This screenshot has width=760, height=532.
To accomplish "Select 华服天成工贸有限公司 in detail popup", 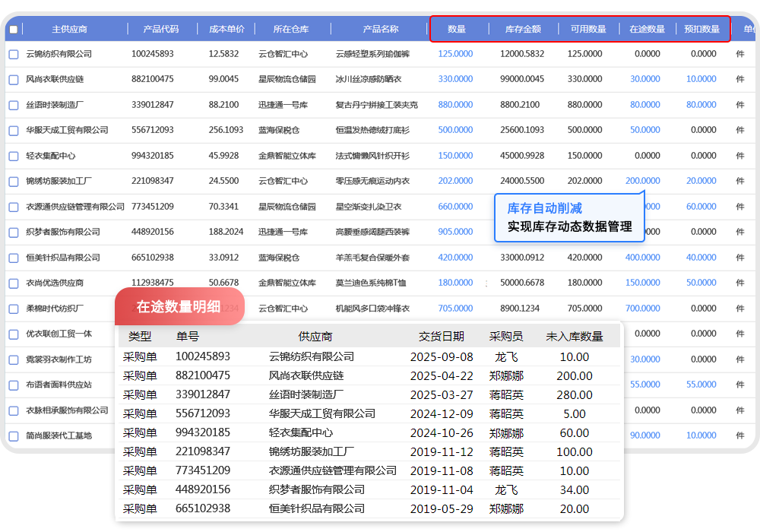I will tap(322, 413).
